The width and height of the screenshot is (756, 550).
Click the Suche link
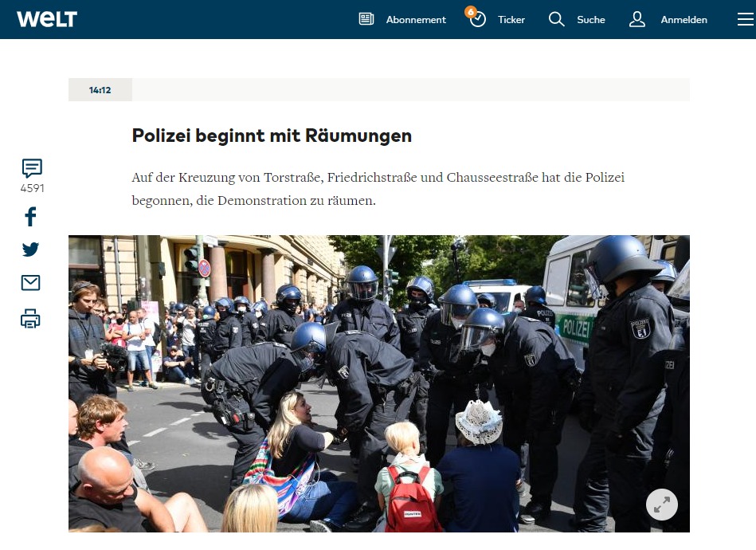[590, 20]
